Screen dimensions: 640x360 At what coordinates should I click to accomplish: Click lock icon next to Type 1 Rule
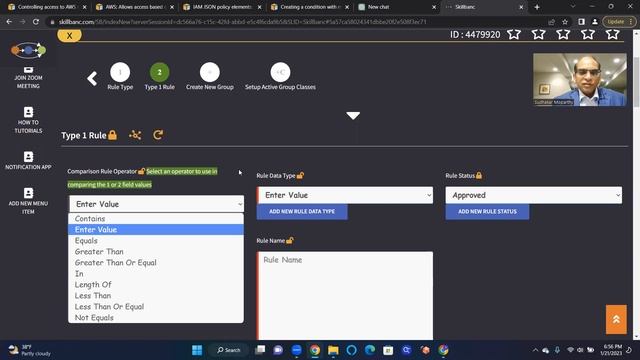click(x=113, y=135)
